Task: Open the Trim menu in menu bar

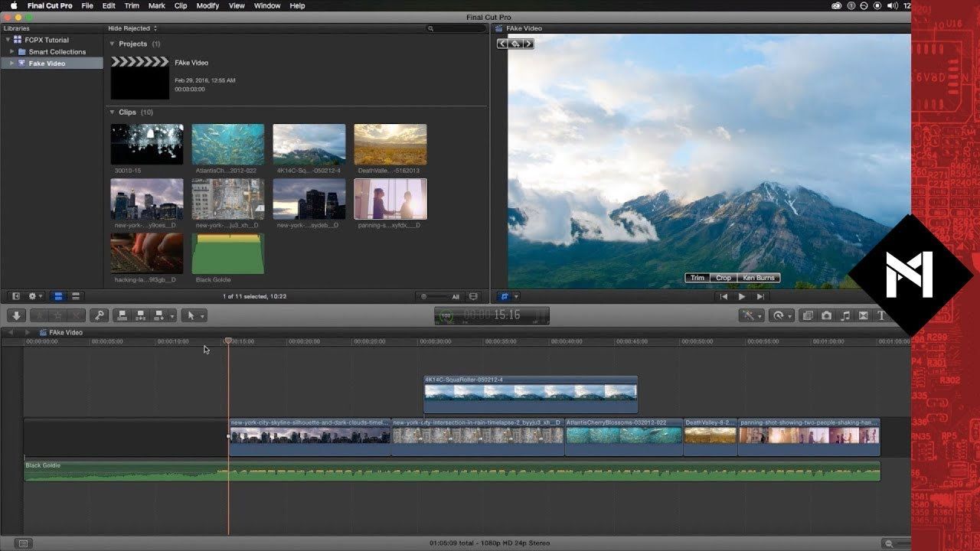Action: pos(132,5)
